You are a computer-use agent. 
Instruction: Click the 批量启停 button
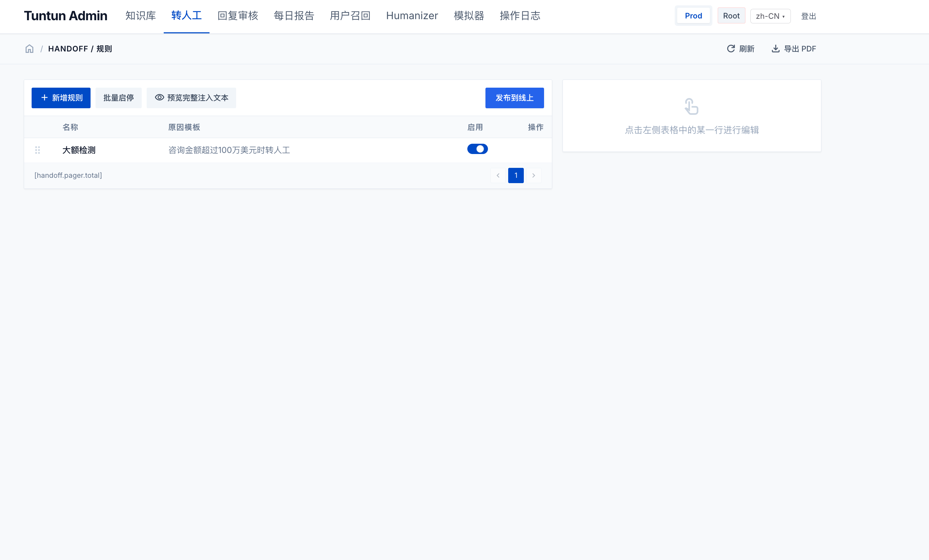(118, 98)
